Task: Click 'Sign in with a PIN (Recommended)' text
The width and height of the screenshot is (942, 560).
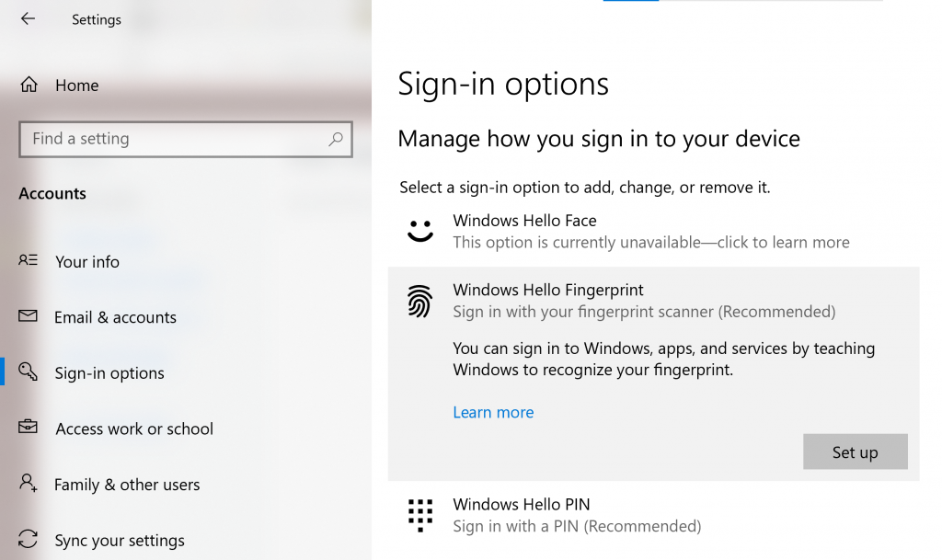Action: pos(577,526)
